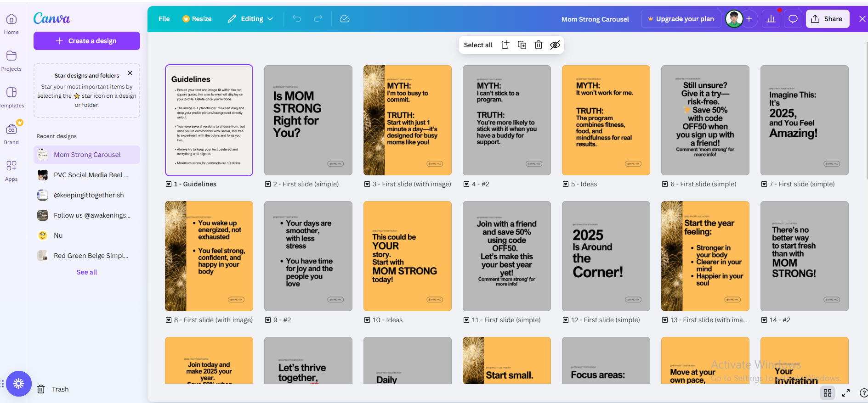Image resolution: width=868 pixels, height=403 pixels.
Task: Click the redo arrow icon
Action: (318, 19)
